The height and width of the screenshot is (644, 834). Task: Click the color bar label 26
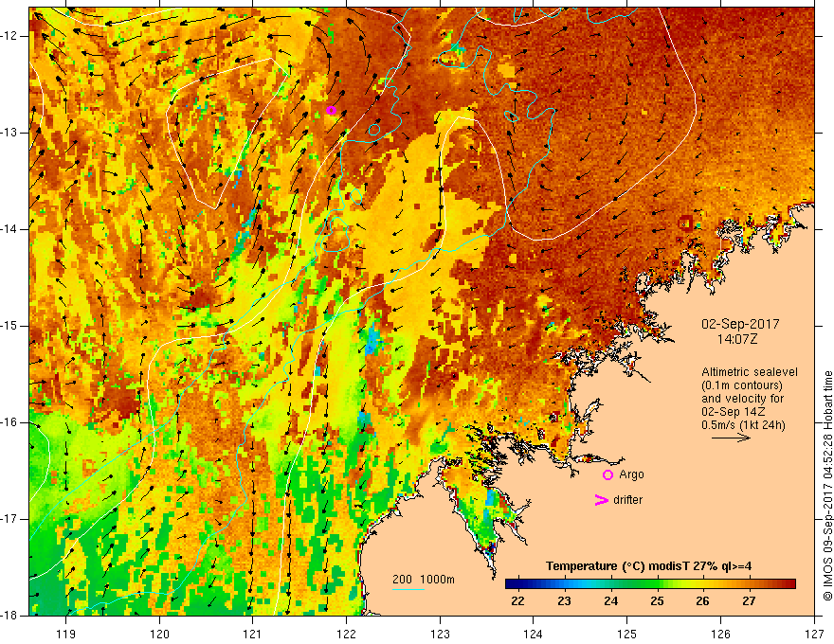[x=702, y=601]
